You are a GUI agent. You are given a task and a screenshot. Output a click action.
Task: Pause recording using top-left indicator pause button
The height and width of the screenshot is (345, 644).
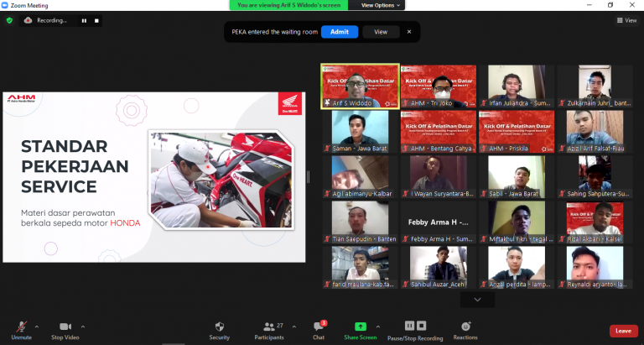click(x=83, y=20)
